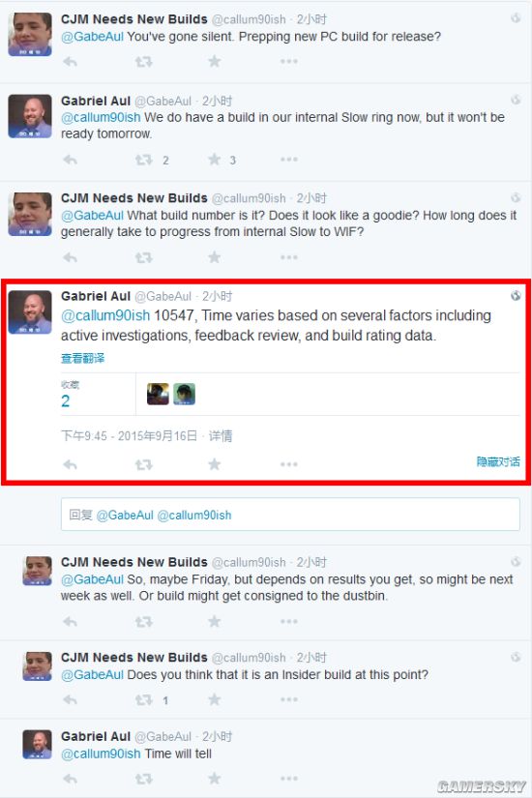Retweet the highlighted 10547 tweet
The width and height of the screenshot is (532, 798).
(x=143, y=464)
